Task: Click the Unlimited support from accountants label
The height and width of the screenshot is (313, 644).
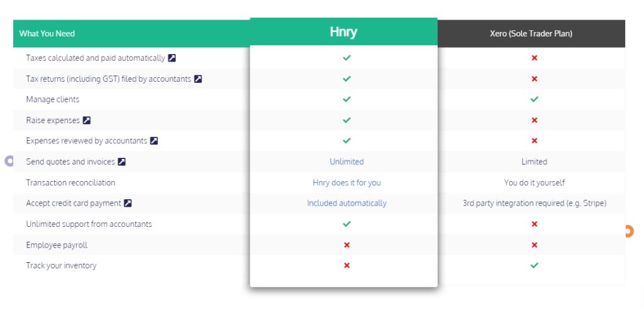Action: [x=89, y=224]
